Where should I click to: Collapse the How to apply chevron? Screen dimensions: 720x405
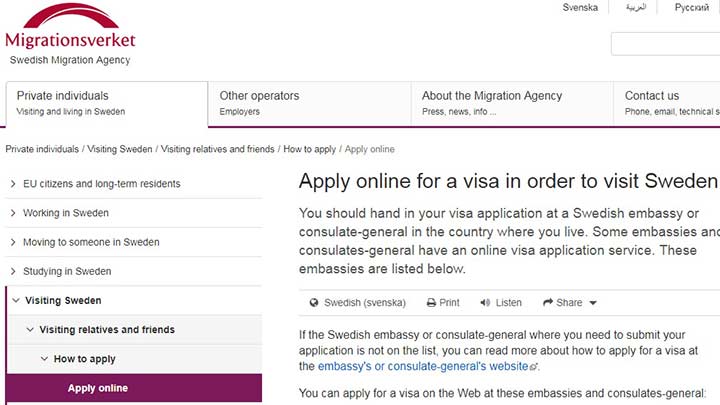pyautogui.click(x=45, y=359)
